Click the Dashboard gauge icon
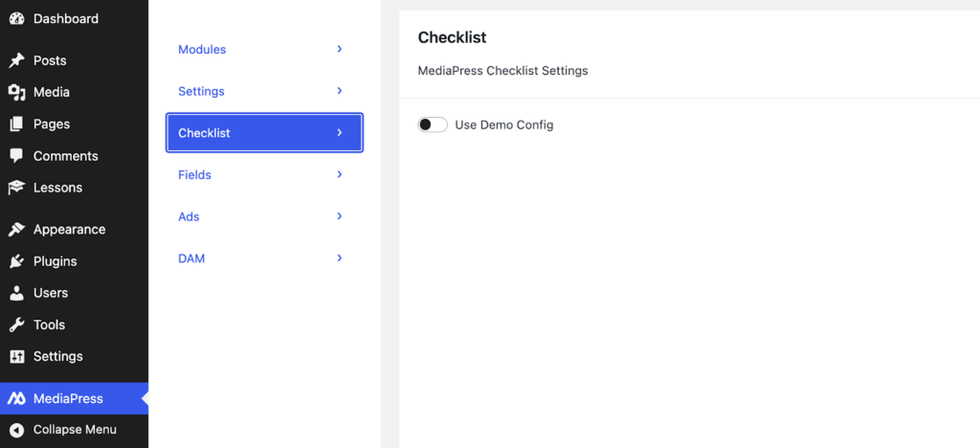 tap(16, 19)
